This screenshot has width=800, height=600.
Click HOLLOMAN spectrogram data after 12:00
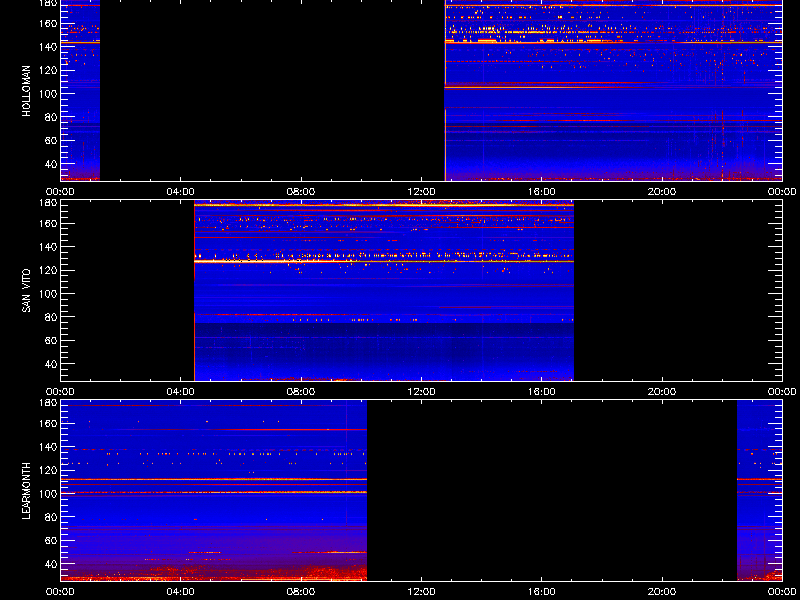click(x=613, y=91)
